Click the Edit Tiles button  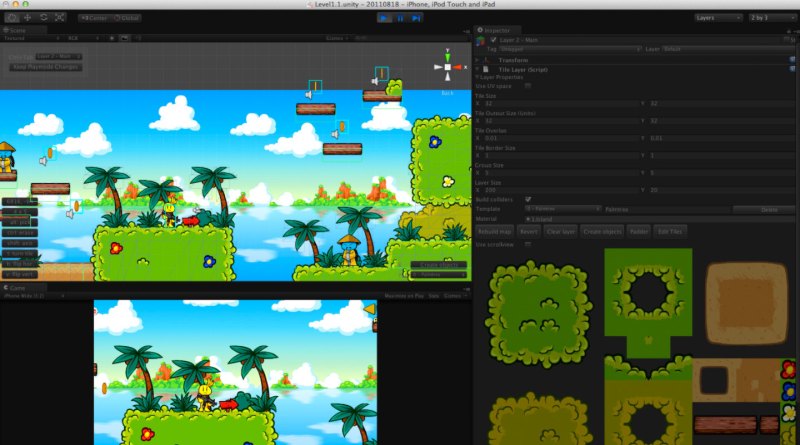pyautogui.click(x=670, y=232)
